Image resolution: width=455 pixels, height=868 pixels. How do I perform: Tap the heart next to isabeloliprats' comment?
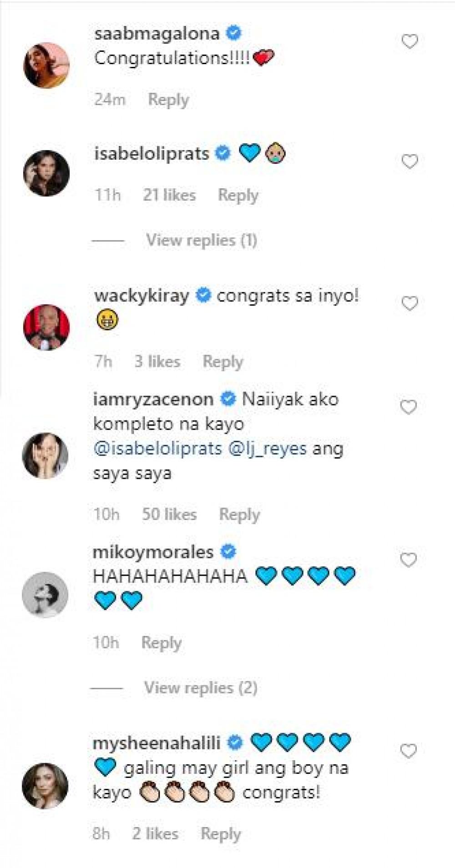pyautogui.click(x=410, y=161)
